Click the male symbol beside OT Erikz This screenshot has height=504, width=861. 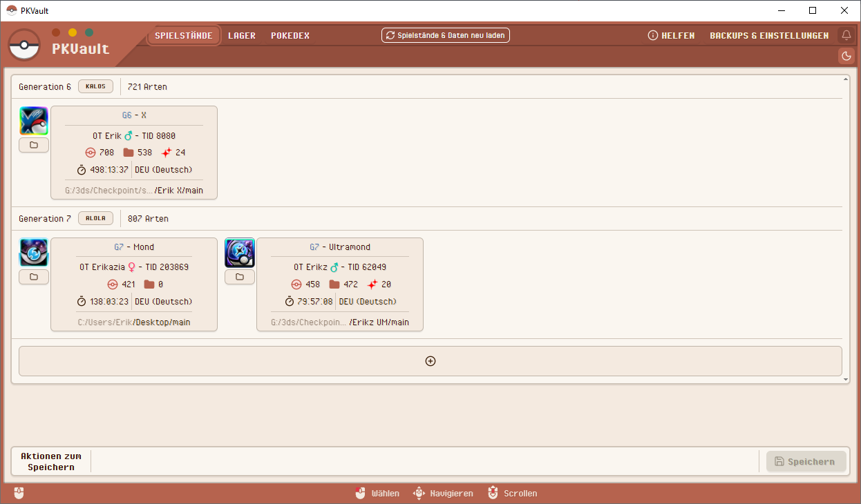pos(334,267)
